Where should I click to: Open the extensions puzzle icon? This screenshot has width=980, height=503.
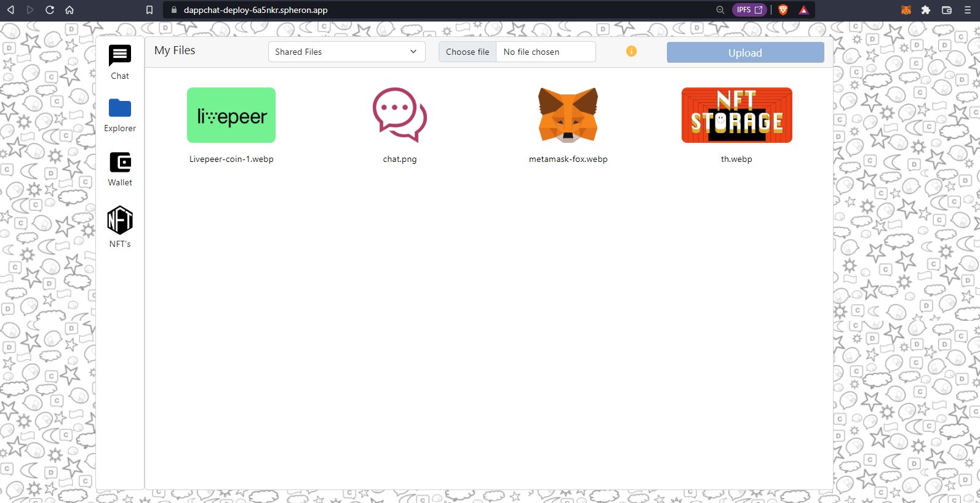pyautogui.click(x=926, y=10)
